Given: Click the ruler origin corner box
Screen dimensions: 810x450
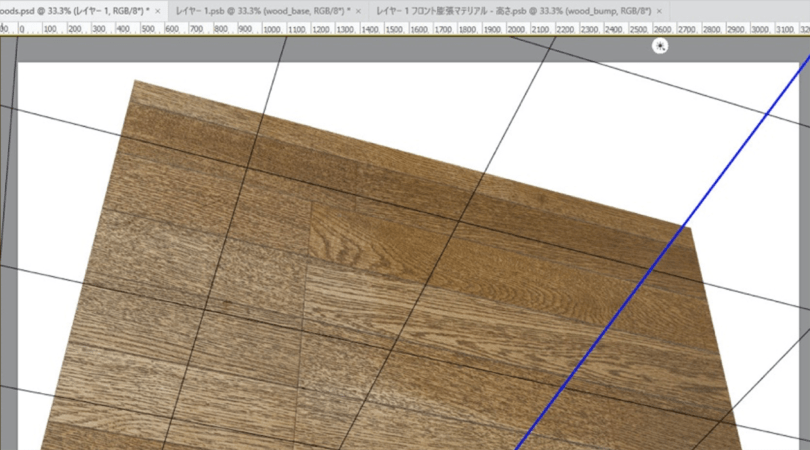Looking at the screenshot, I should [x=3, y=28].
